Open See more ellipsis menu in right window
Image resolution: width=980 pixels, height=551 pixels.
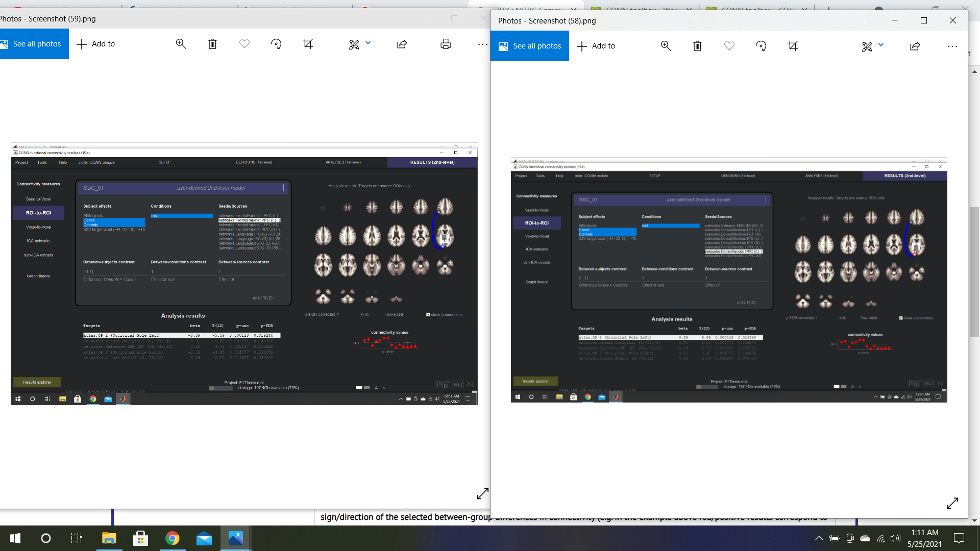pyautogui.click(x=952, y=46)
